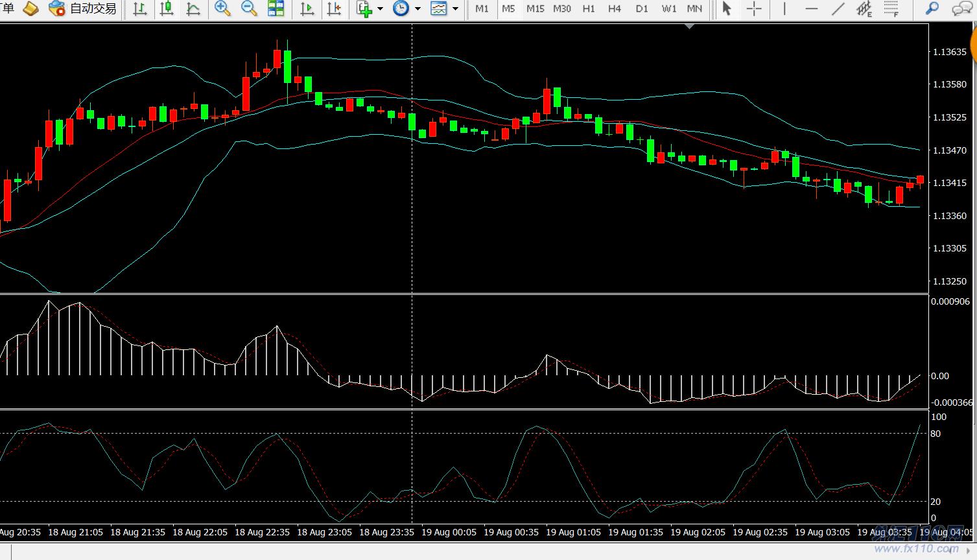Zoom out of the chart
This screenshot has width=977, height=560.
click(249, 8)
